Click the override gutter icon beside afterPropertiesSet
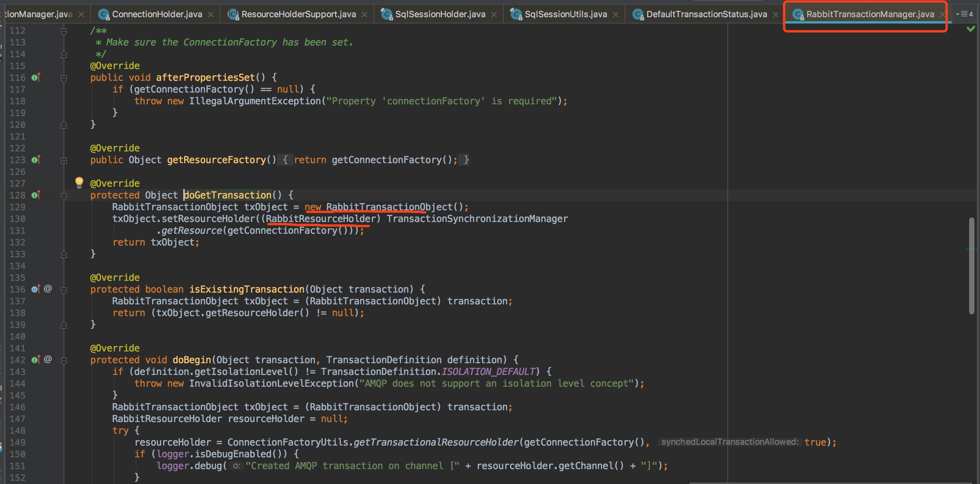980x484 pixels. point(36,77)
